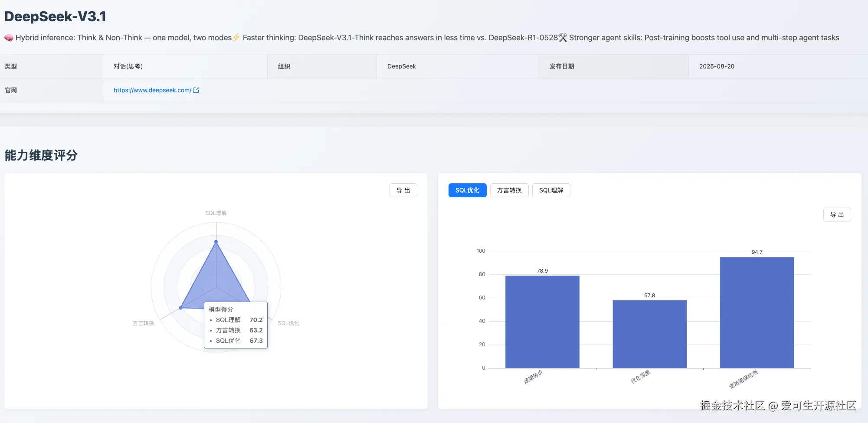The image size is (868, 423).
Task: Open the DeepSeek official website link
Action: [x=152, y=90]
